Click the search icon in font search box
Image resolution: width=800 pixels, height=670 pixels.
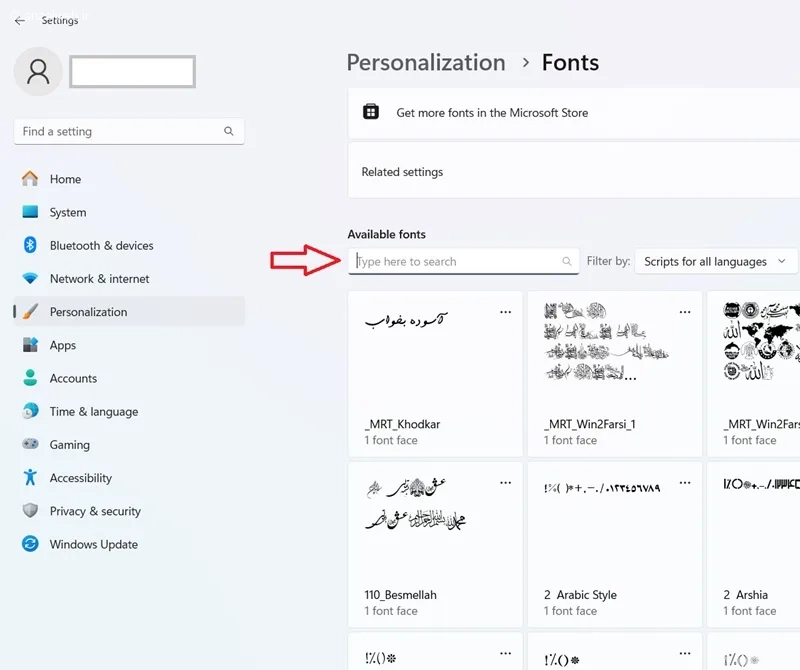(x=566, y=261)
